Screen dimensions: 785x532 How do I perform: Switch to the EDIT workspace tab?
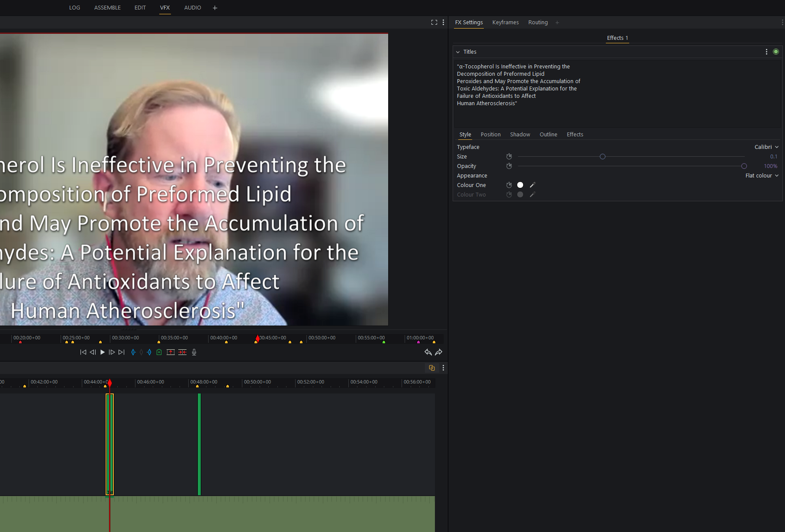(140, 8)
